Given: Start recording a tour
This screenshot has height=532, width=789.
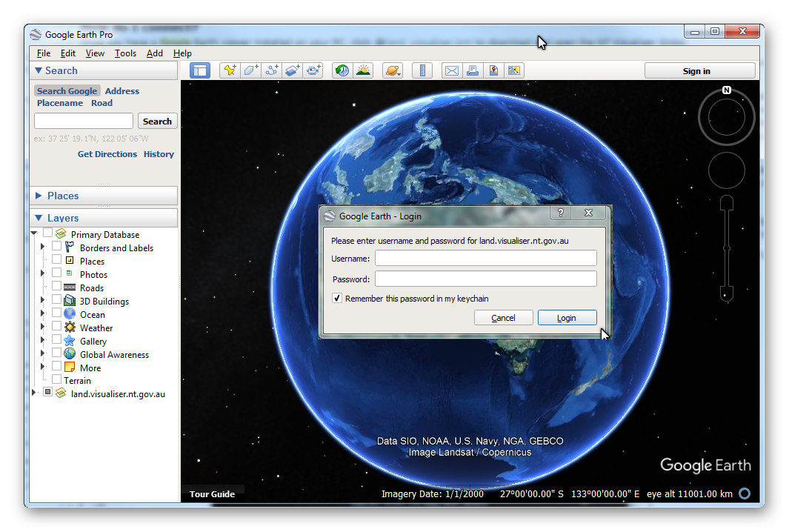Looking at the screenshot, I should (313, 70).
